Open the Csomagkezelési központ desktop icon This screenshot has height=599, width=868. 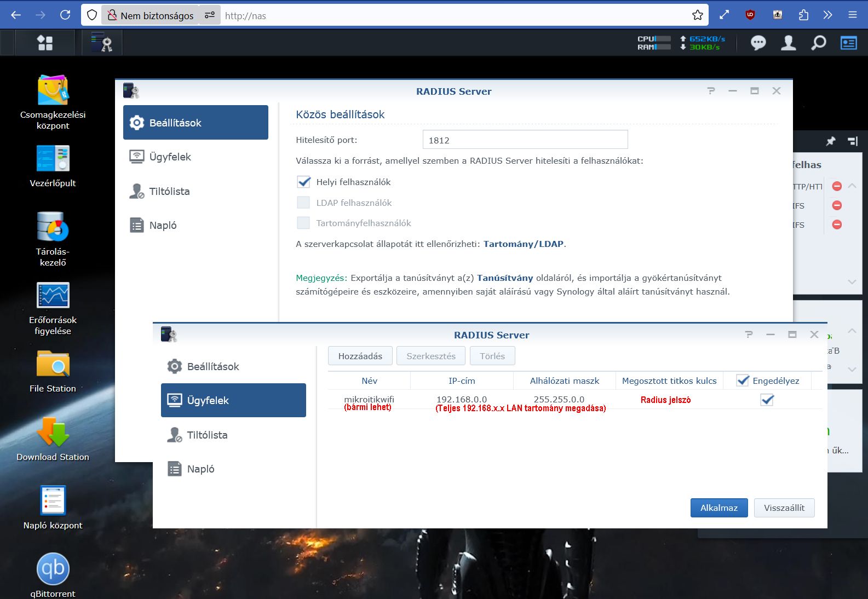pos(53,91)
